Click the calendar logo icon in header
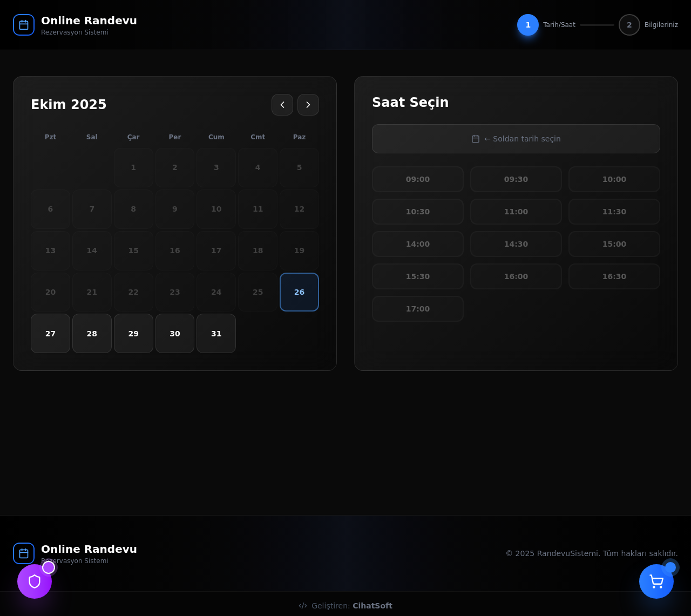 (x=24, y=25)
